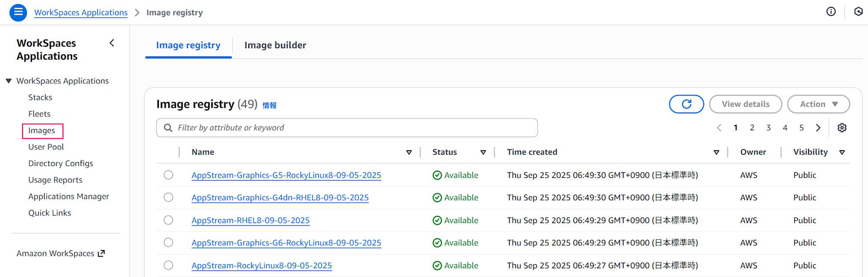Switch to Image registry tab

click(188, 45)
